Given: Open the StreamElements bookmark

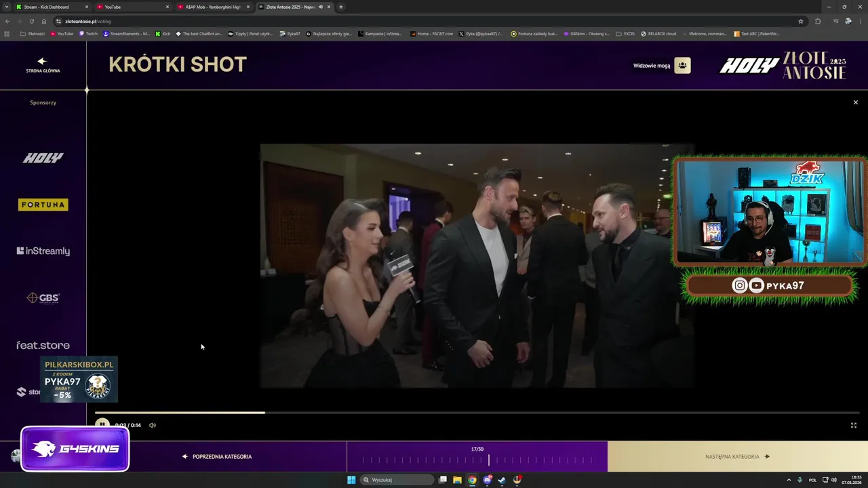Looking at the screenshot, I should 126,33.
